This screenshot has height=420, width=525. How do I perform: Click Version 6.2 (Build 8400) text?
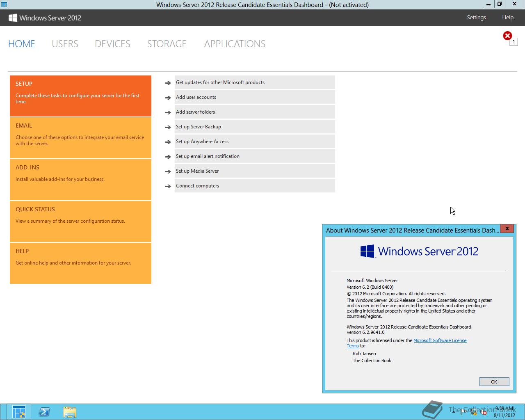click(370, 287)
